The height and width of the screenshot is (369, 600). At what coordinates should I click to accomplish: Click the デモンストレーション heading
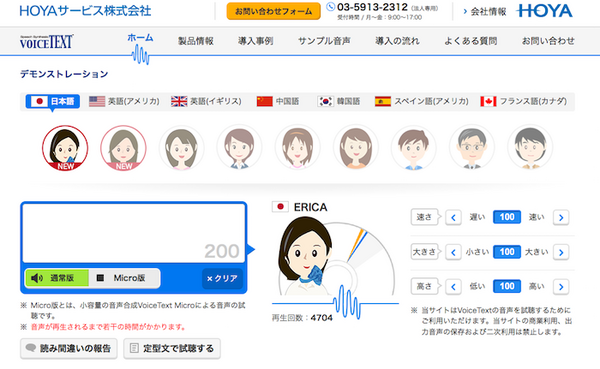tap(64, 74)
